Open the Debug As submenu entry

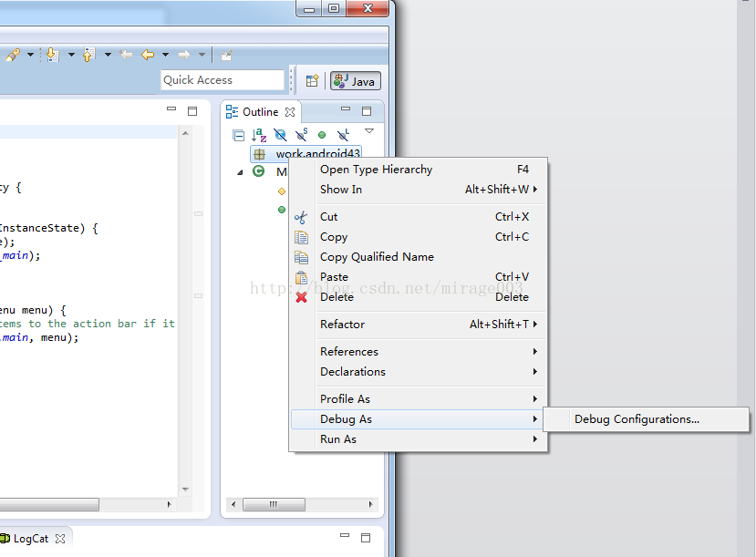click(x=418, y=419)
